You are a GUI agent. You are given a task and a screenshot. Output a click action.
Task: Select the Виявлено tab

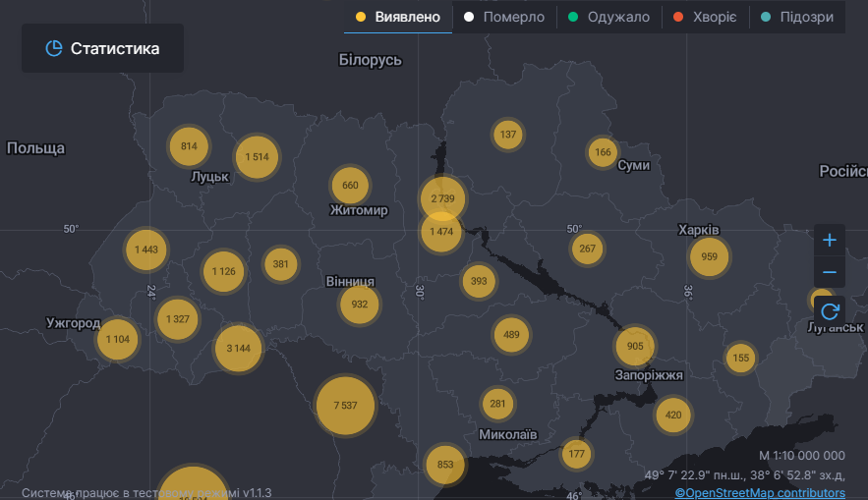point(398,17)
